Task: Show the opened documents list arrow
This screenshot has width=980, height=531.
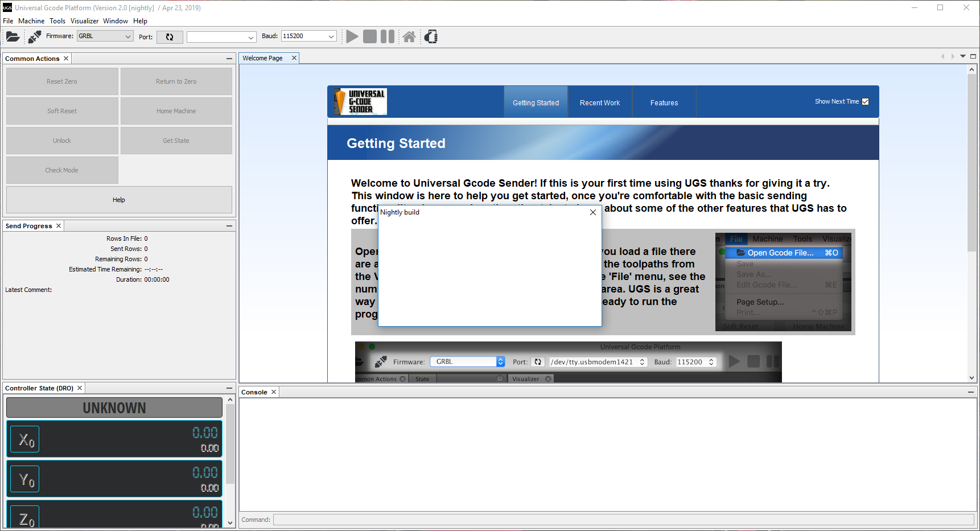Action: click(x=963, y=56)
